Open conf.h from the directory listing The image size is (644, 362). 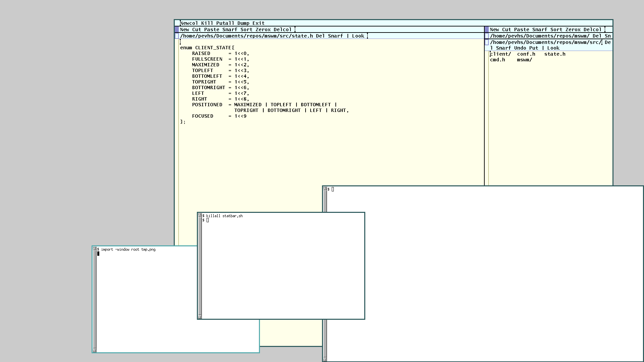pos(526,54)
